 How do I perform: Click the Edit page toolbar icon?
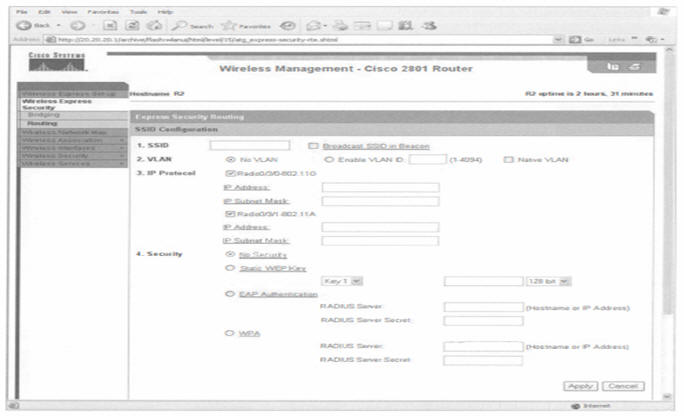pyautogui.click(x=362, y=26)
